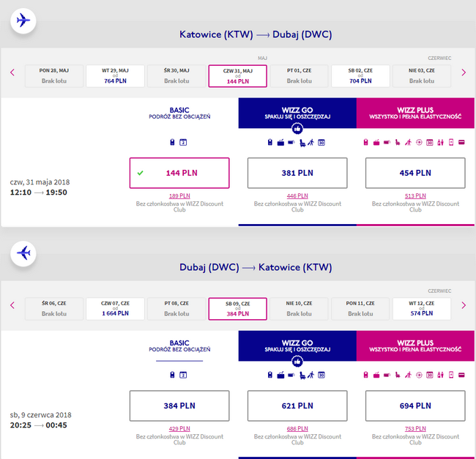The height and width of the screenshot is (459, 476).
Task: Open the 429 PLN non-member price link
Action: point(179,429)
